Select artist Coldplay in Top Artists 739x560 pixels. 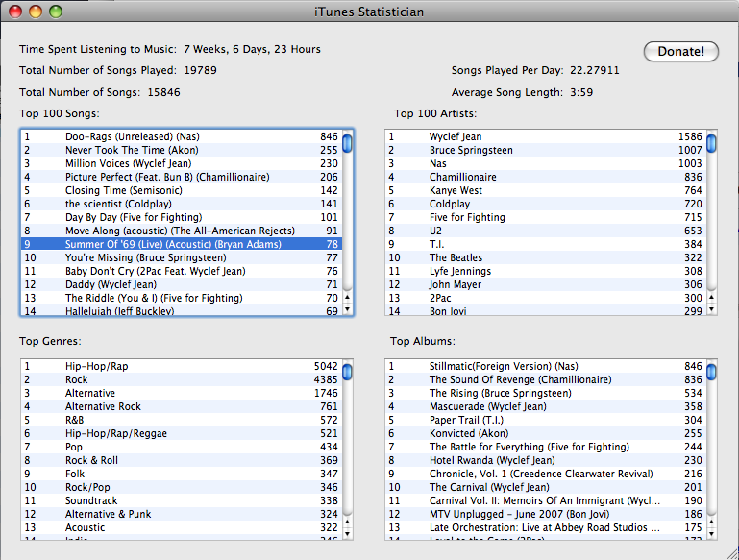[x=546, y=204]
